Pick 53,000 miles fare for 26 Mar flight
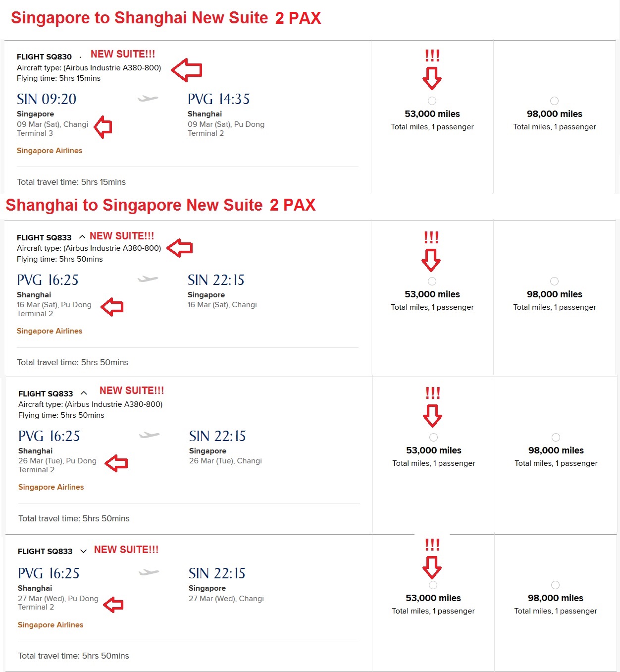Image resolution: width=620 pixels, height=672 pixels. 434,438
